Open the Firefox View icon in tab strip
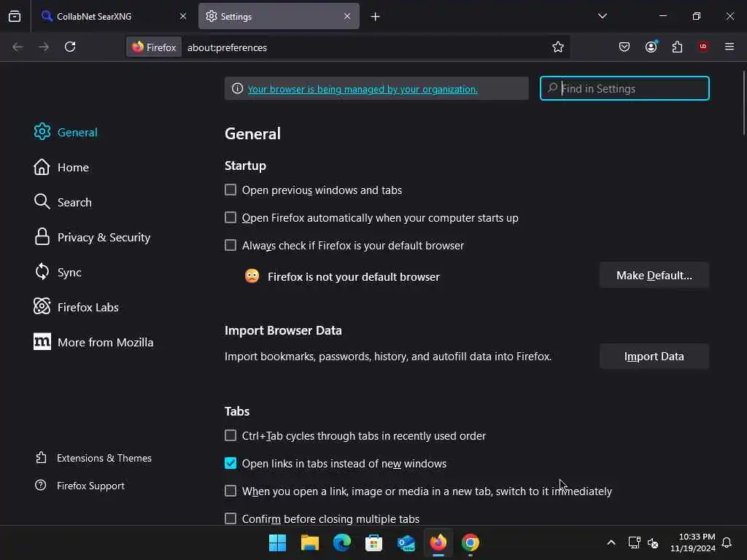 15,16
